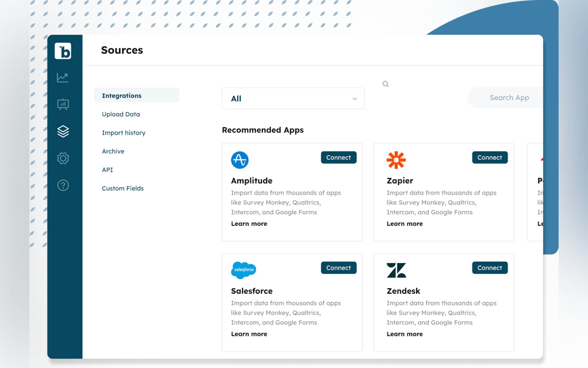
Task: Select Integrations in the Sources menu
Action: [122, 96]
